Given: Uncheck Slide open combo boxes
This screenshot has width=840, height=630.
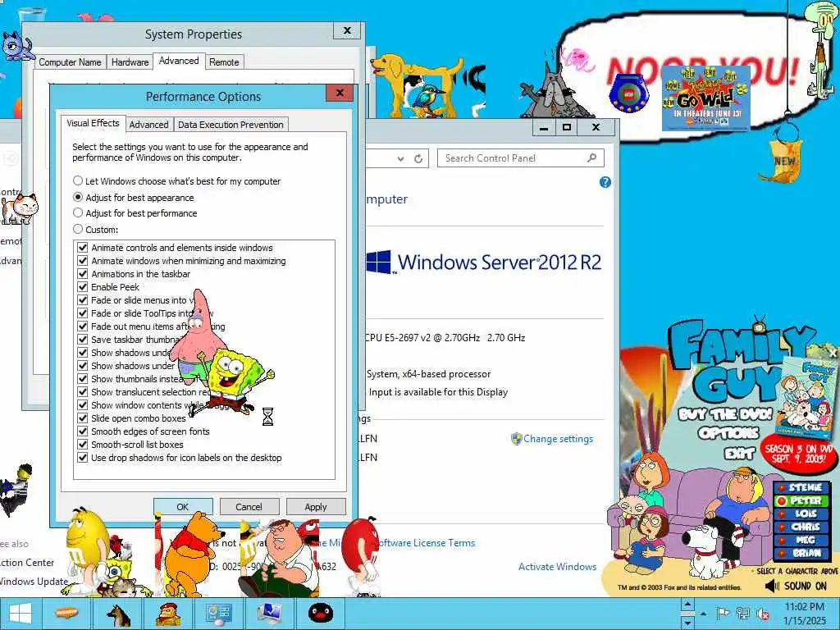Looking at the screenshot, I should click(83, 418).
